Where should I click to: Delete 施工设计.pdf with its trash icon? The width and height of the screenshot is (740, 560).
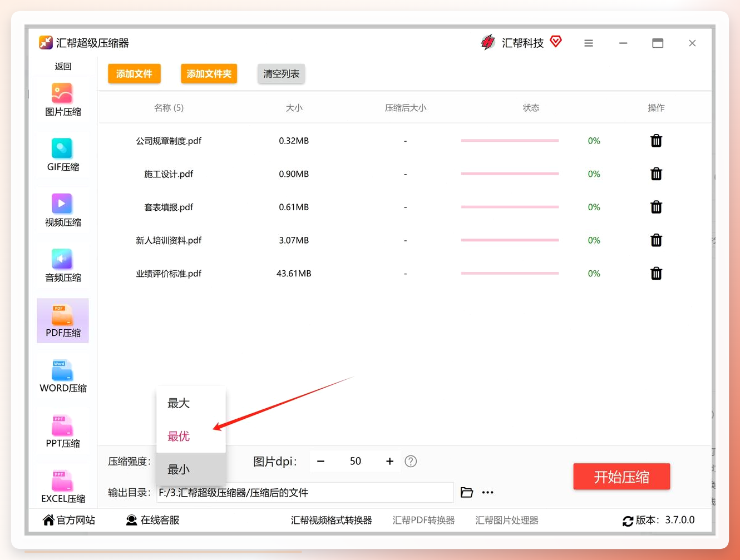[657, 174]
